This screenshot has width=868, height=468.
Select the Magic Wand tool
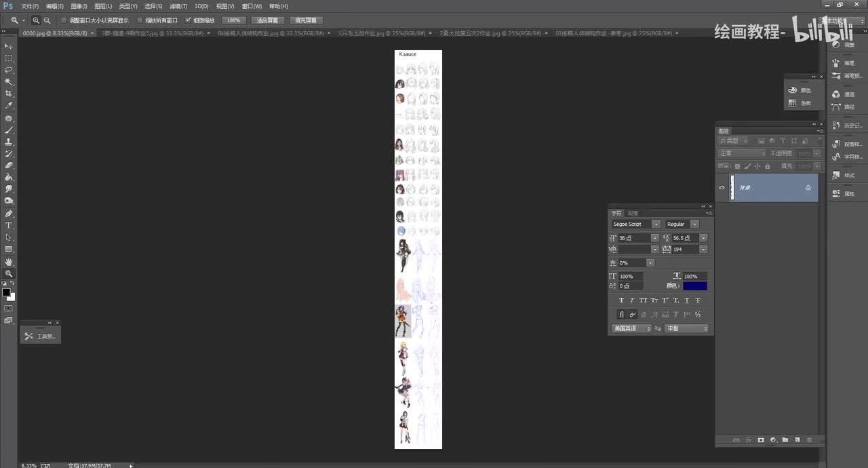tap(9, 81)
